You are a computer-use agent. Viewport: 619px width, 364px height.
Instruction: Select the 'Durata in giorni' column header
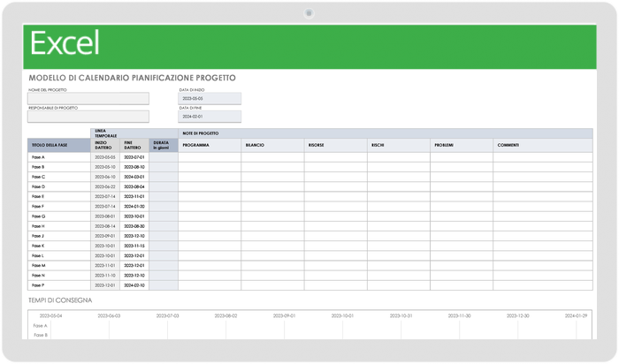[164, 145]
